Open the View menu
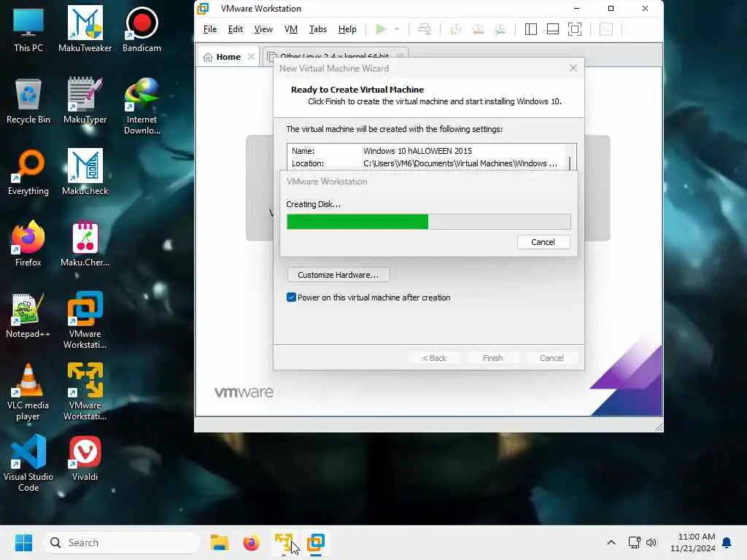The image size is (747, 560). pyautogui.click(x=263, y=29)
